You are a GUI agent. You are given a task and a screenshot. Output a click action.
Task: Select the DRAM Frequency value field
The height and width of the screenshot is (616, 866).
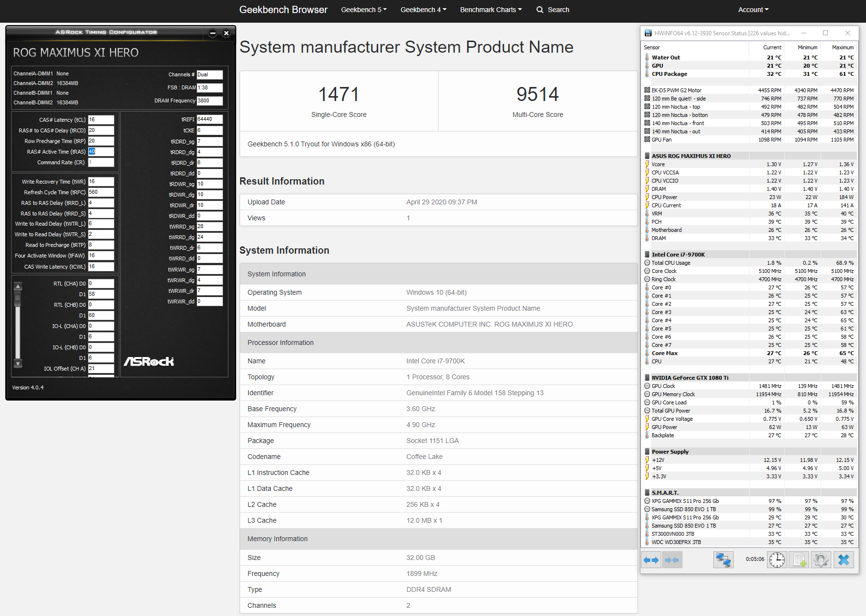(x=210, y=101)
